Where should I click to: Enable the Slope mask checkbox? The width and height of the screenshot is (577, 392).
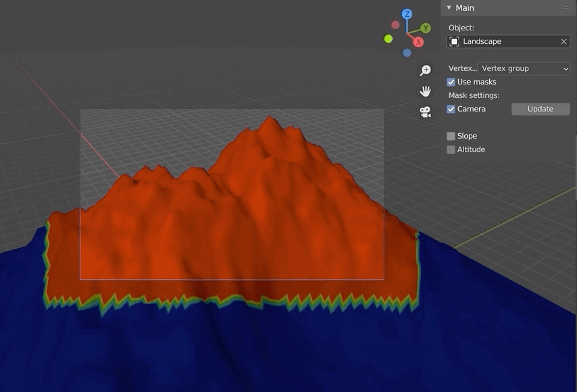(451, 135)
